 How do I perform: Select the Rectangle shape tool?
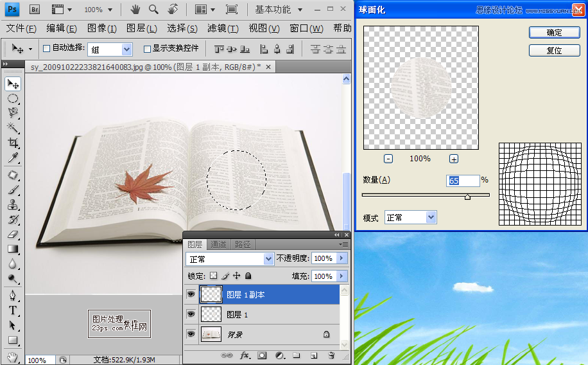[13, 340]
